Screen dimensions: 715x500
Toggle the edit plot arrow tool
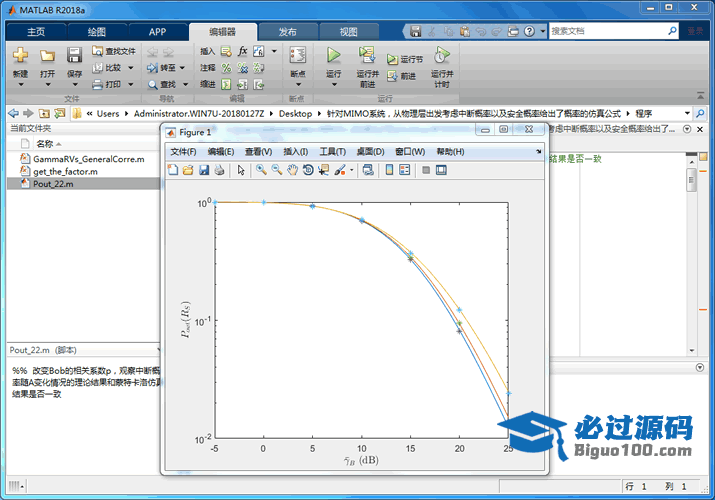pyautogui.click(x=241, y=170)
